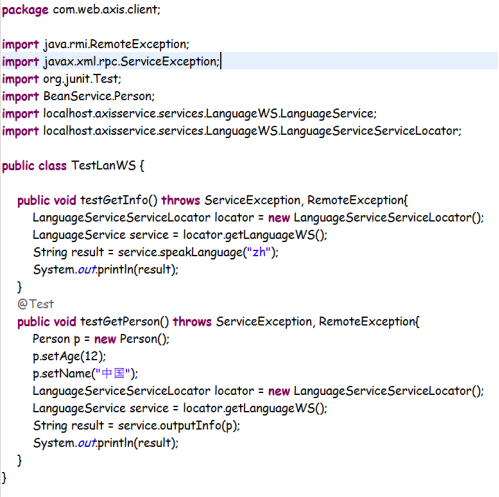
Task: Click the locator declaration line in testGetInfo
Action: coord(258,218)
